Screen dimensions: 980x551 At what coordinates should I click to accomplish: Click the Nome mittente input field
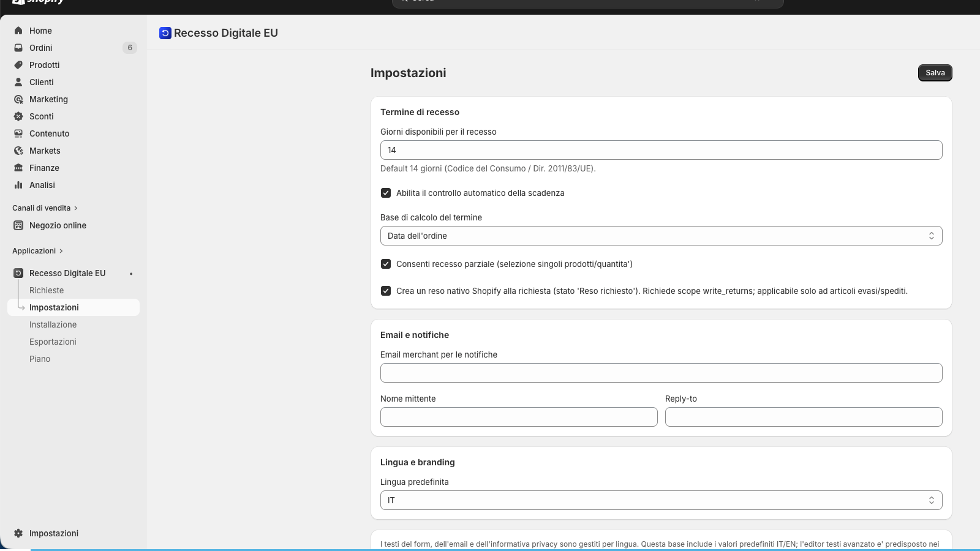(519, 417)
